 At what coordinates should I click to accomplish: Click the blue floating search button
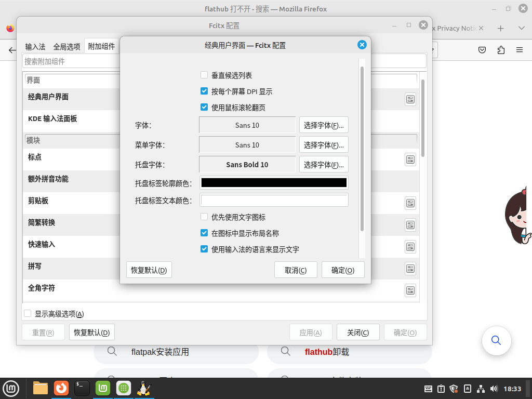point(496,341)
